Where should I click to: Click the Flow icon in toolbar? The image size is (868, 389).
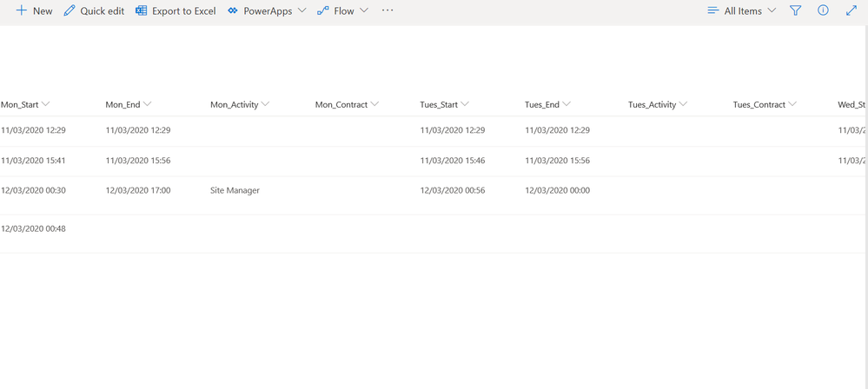(x=323, y=10)
